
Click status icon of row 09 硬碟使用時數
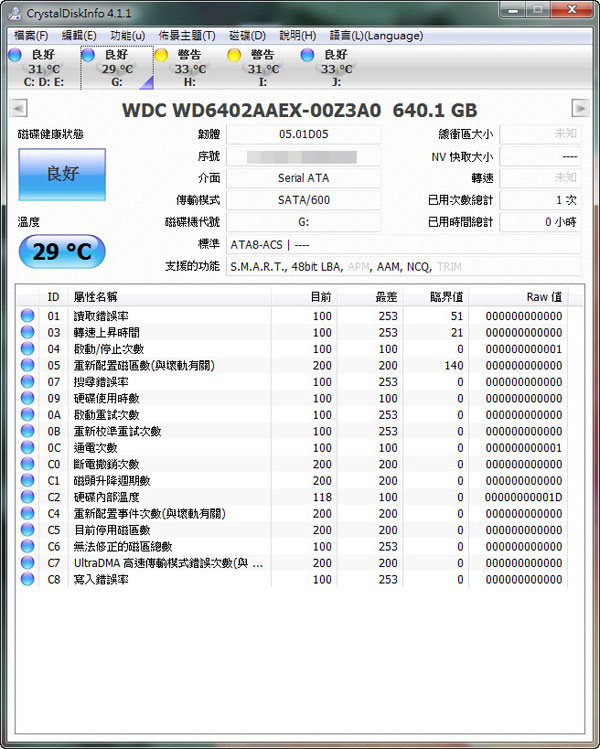pos(28,398)
